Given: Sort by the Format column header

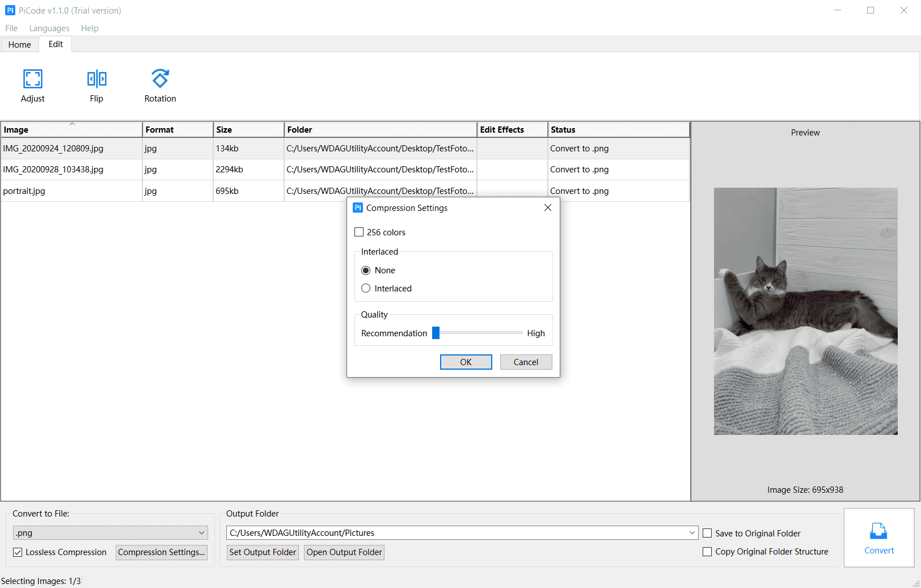Looking at the screenshot, I should (178, 130).
